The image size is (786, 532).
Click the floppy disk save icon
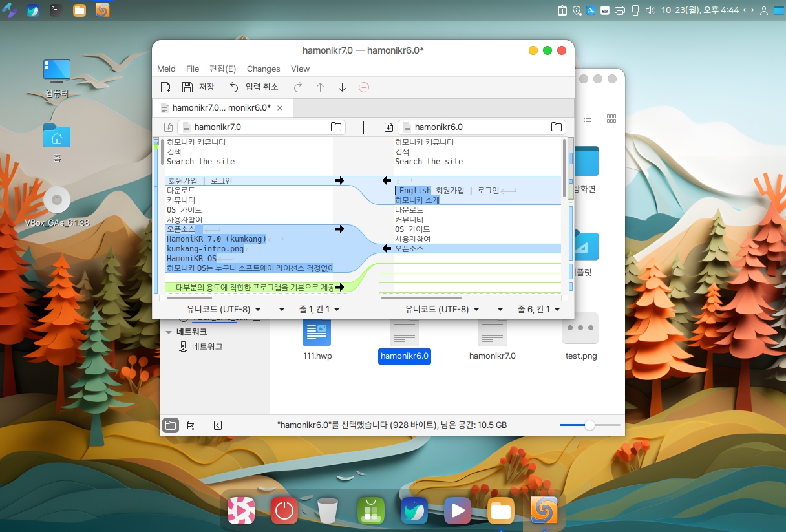[187, 87]
